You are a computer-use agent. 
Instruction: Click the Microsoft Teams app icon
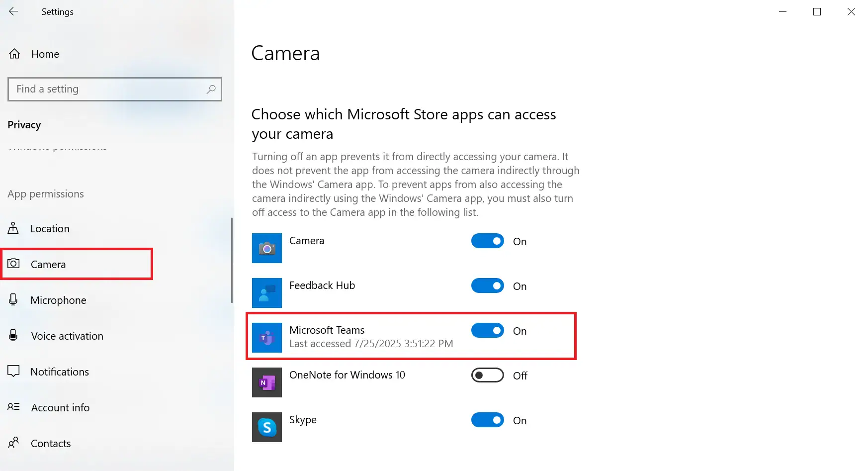click(x=267, y=338)
